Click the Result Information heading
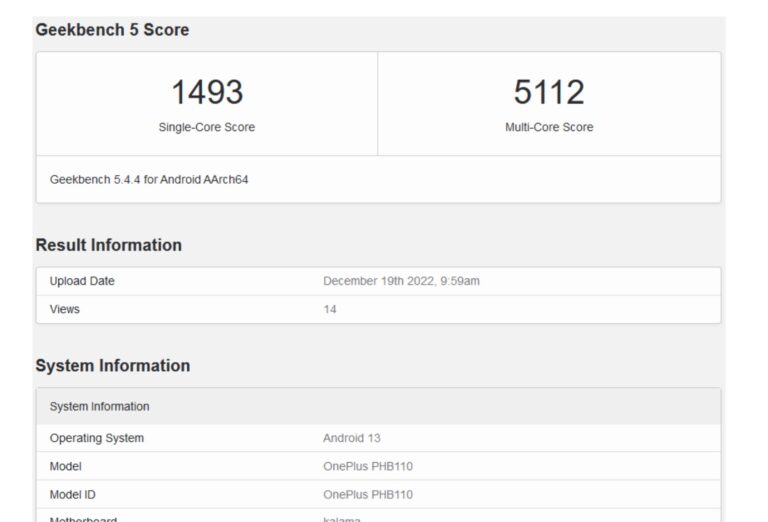768x522 pixels. click(108, 245)
